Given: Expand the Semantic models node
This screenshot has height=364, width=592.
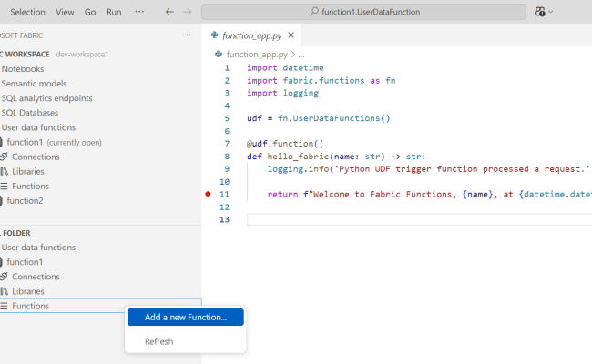Looking at the screenshot, I should tap(34, 84).
